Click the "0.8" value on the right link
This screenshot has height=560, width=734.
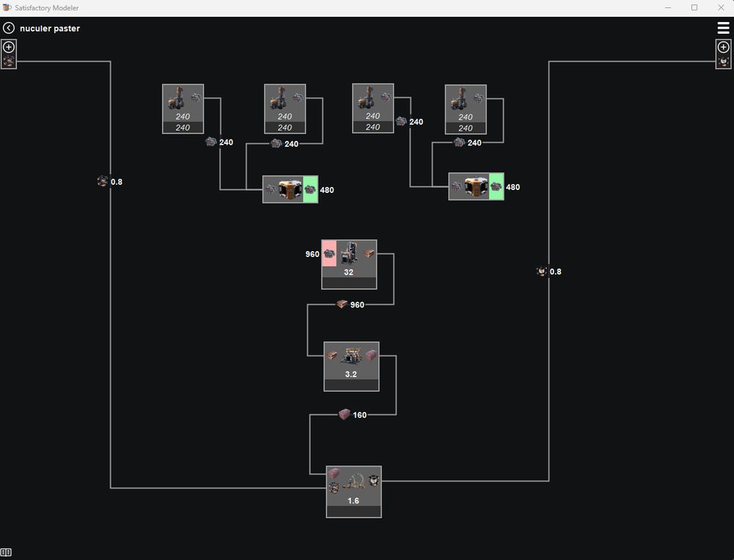(x=555, y=272)
